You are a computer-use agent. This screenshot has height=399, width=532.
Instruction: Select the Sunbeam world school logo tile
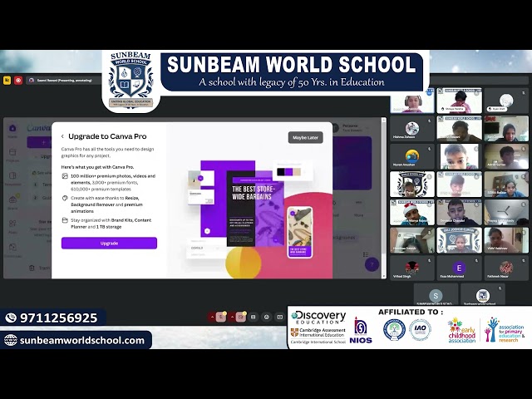[482, 294]
